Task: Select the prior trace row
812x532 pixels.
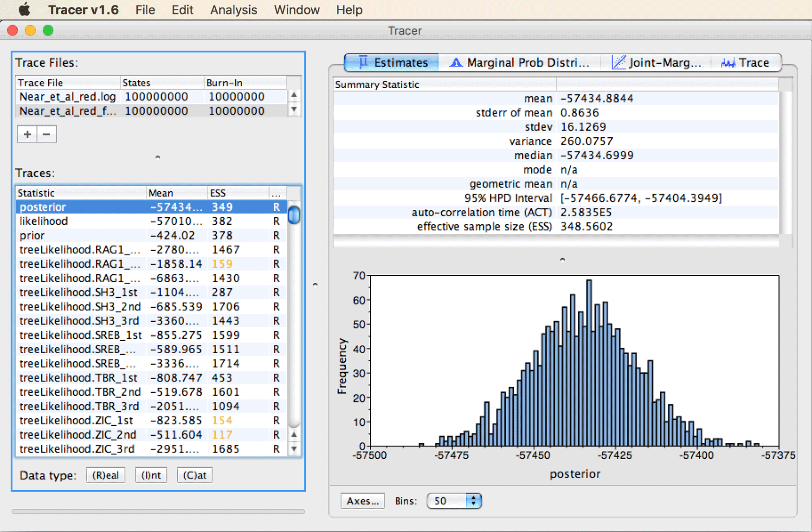Action: (x=151, y=235)
